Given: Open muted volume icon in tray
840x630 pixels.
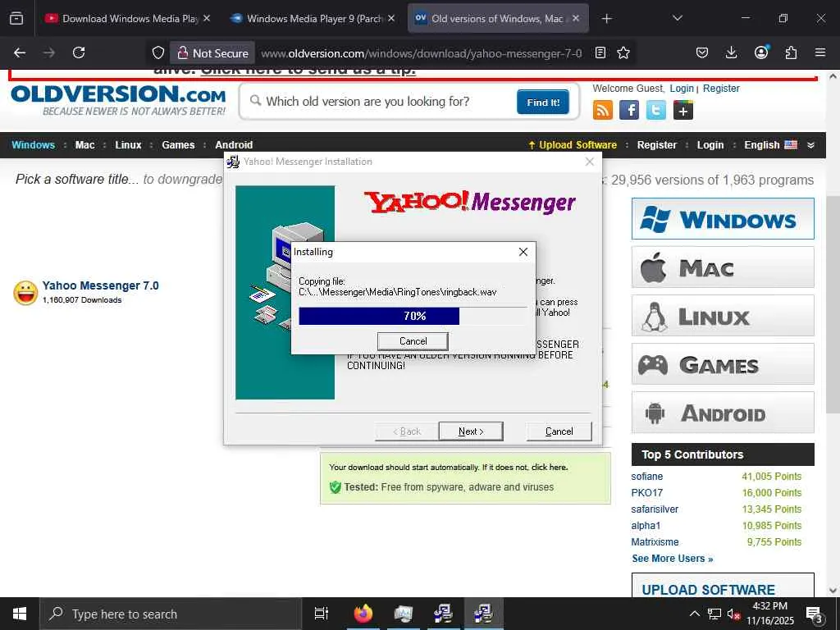Looking at the screenshot, I should (x=733, y=614).
